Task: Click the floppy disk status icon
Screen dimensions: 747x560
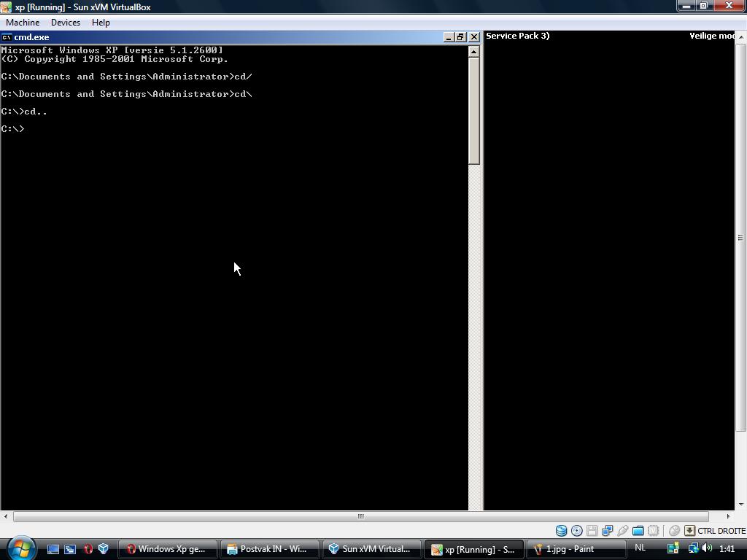Action: (x=592, y=531)
